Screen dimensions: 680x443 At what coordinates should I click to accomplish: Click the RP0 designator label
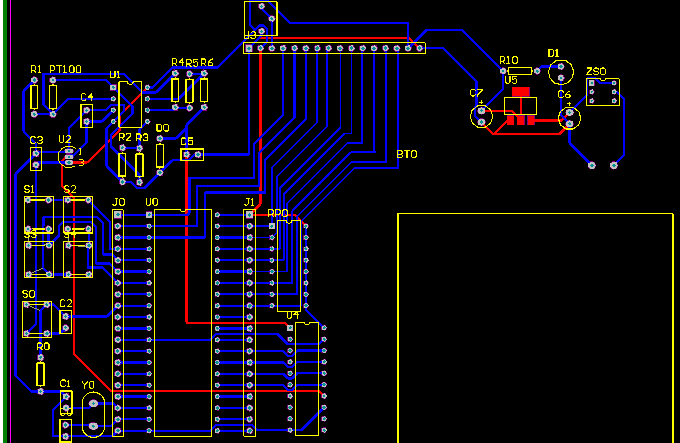coord(278,213)
